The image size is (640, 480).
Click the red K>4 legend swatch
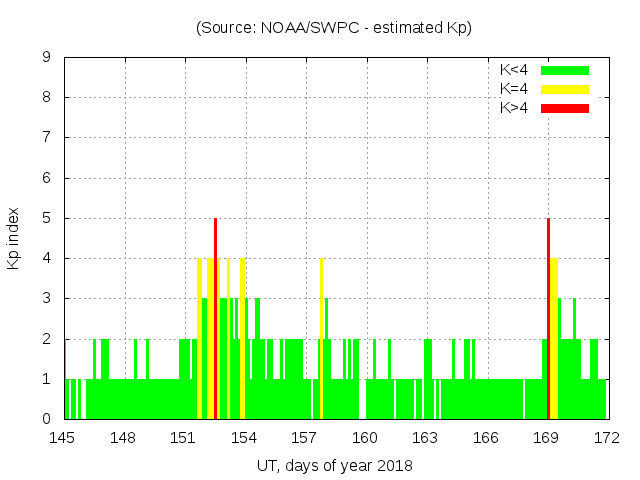coord(565,107)
